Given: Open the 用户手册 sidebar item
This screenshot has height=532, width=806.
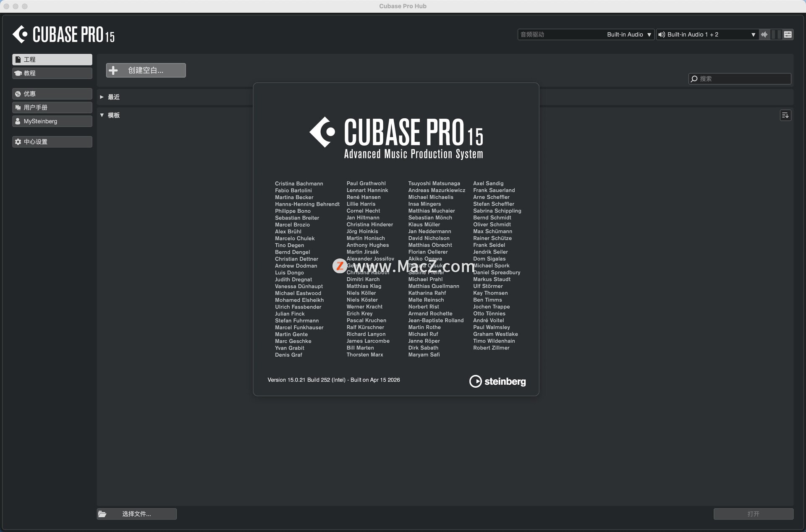Looking at the screenshot, I should (x=52, y=107).
